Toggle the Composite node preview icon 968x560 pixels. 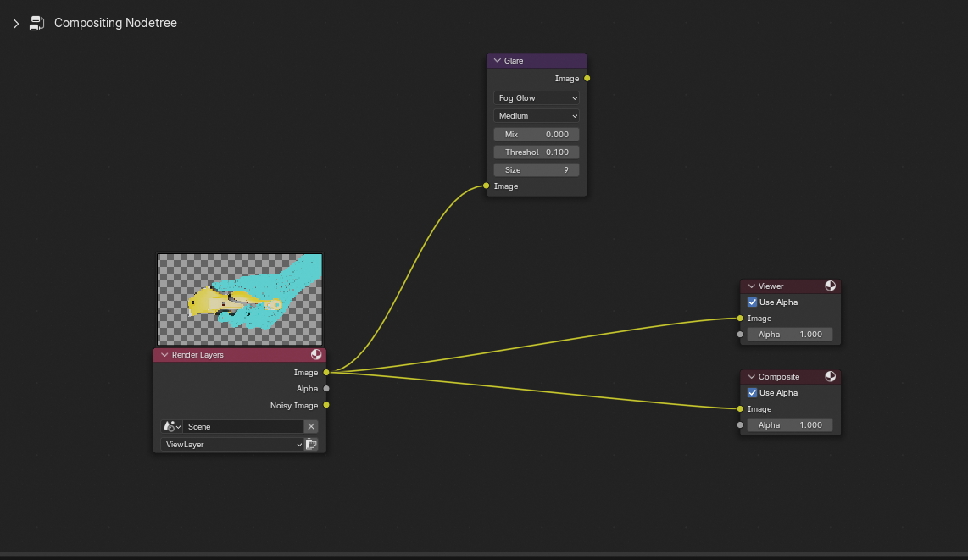831,377
